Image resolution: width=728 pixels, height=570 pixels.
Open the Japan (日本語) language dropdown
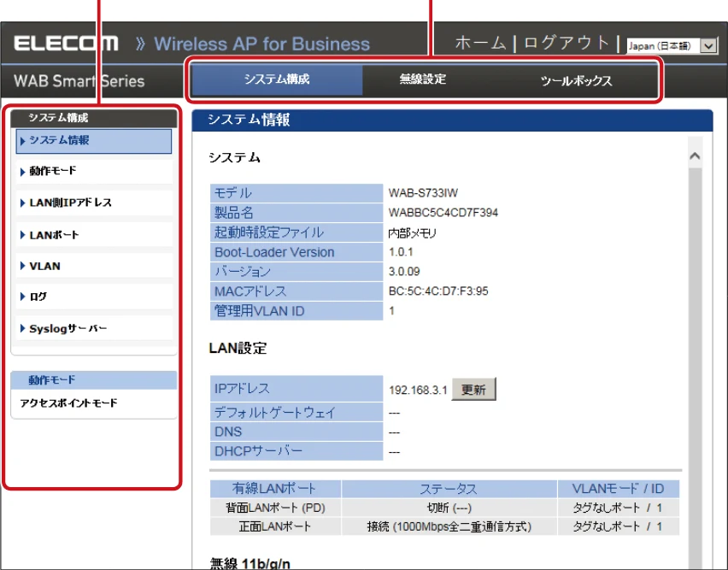point(672,45)
